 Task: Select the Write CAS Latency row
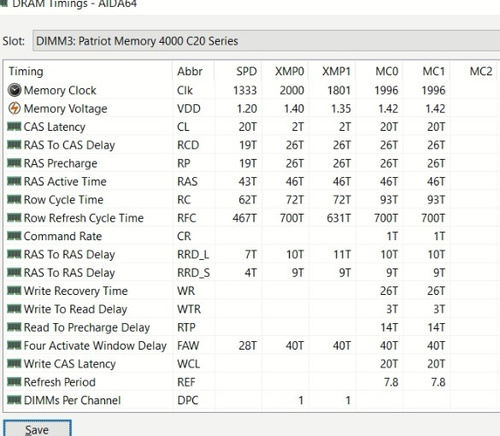pyautogui.click(x=252, y=364)
